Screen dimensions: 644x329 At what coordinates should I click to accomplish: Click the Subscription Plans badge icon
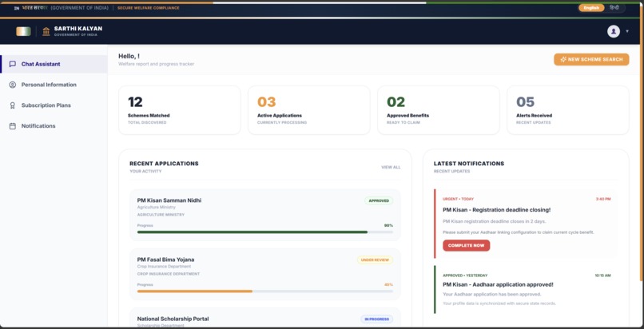[12, 105]
